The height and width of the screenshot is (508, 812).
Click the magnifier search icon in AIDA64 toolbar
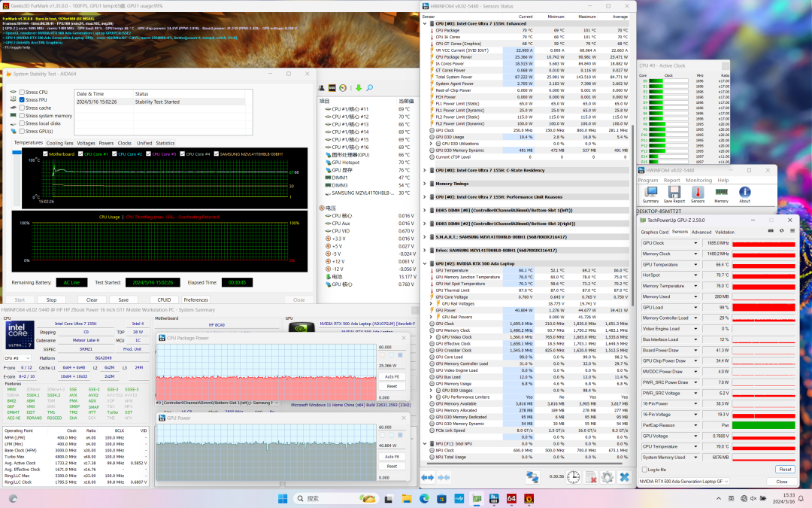click(370, 88)
